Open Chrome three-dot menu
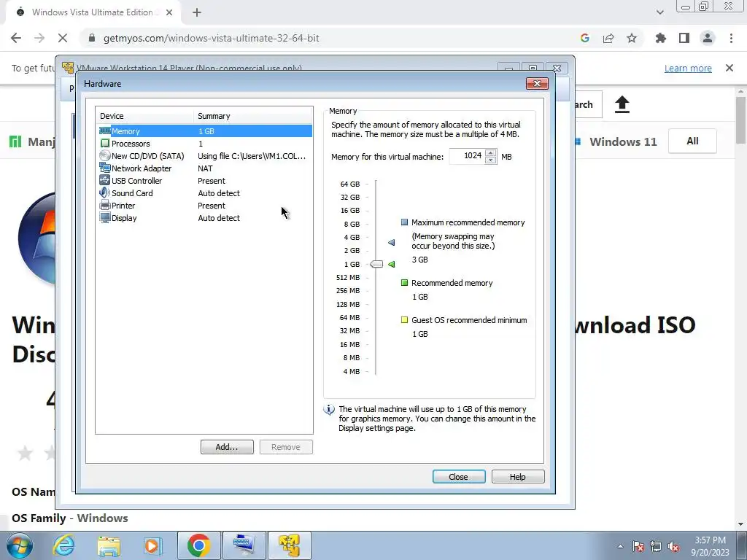 731,38
